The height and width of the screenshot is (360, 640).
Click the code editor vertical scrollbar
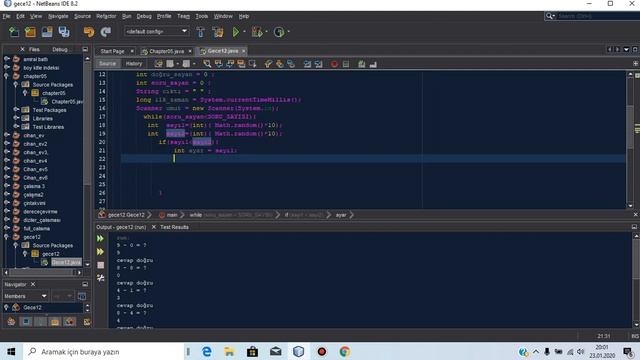coord(630,140)
